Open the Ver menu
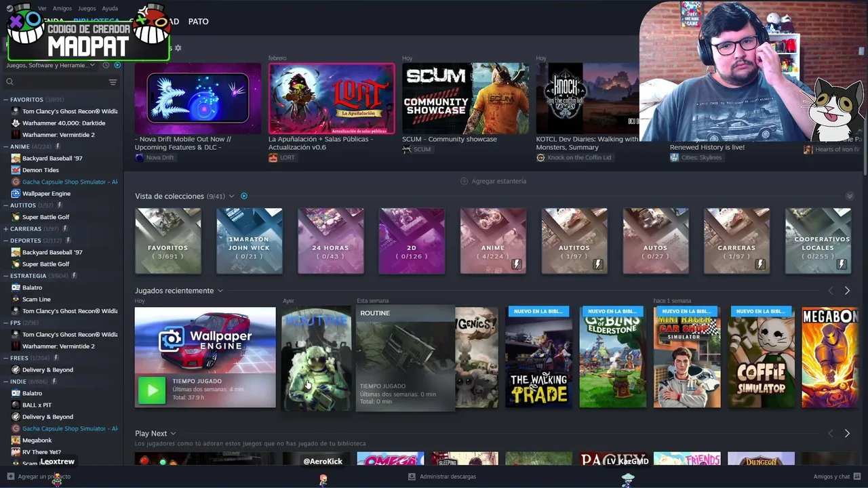Viewport: 868px width, 488px height. tap(43, 9)
